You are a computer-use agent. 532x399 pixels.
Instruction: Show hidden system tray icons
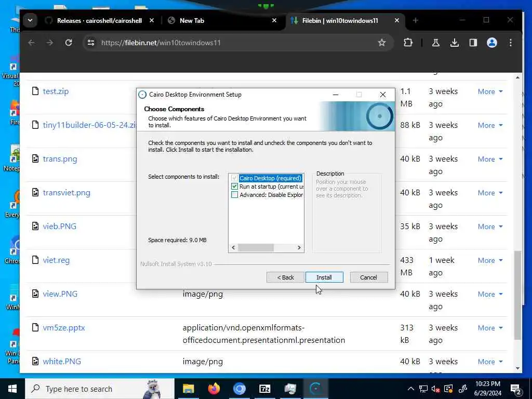click(410, 389)
